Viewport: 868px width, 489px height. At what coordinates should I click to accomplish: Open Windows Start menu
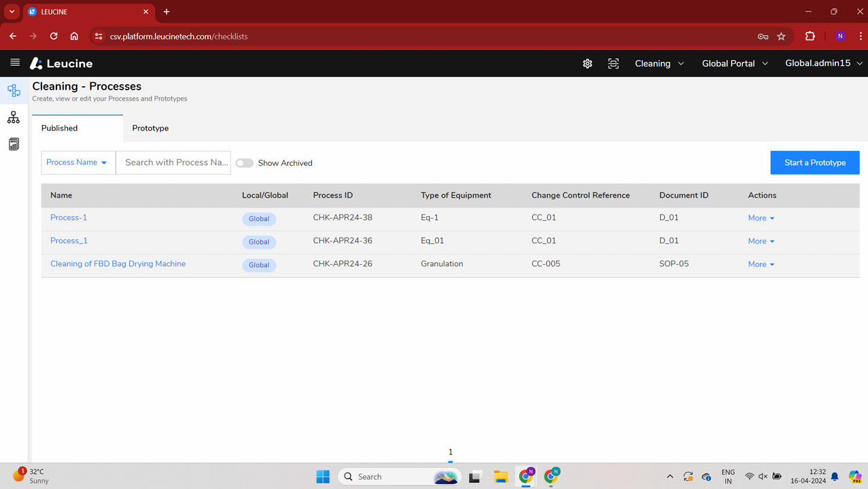(x=323, y=477)
